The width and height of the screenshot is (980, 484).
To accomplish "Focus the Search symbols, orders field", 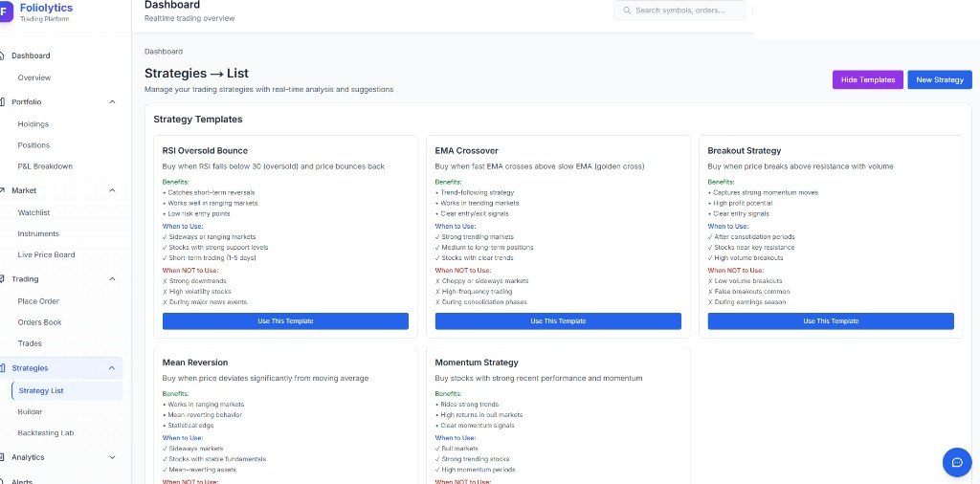I will [679, 11].
